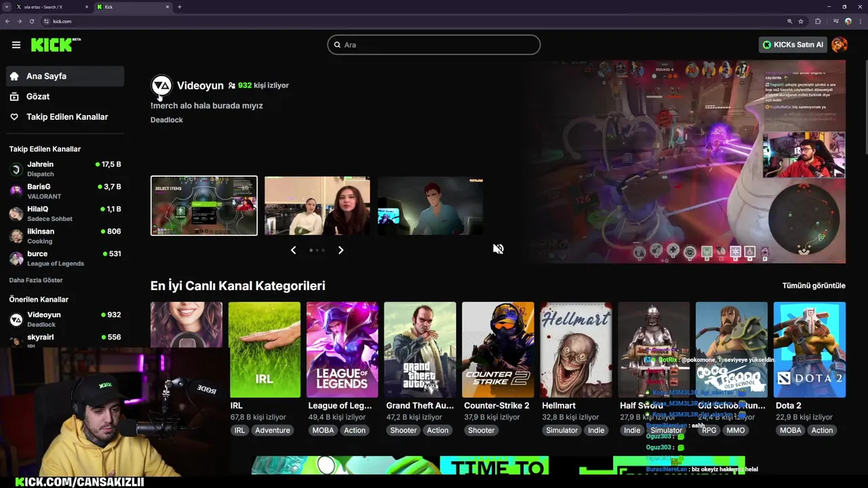
Task: Click the search magnifier icon in the Ara field
Action: coord(336,45)
